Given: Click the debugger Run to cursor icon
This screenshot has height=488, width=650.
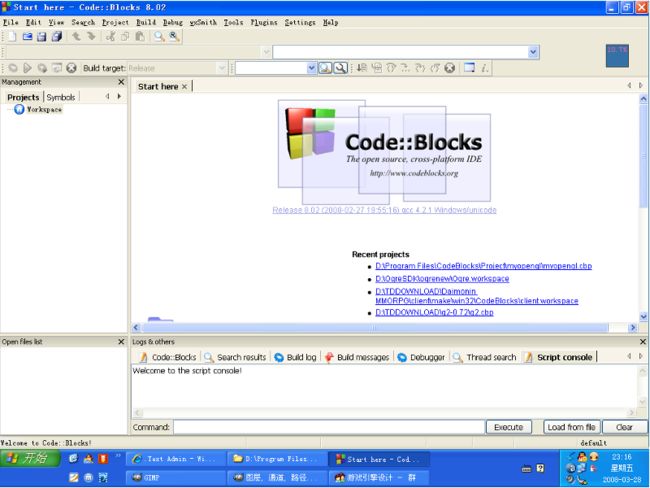Looking at the screenshot, I should tap(361, 68).
